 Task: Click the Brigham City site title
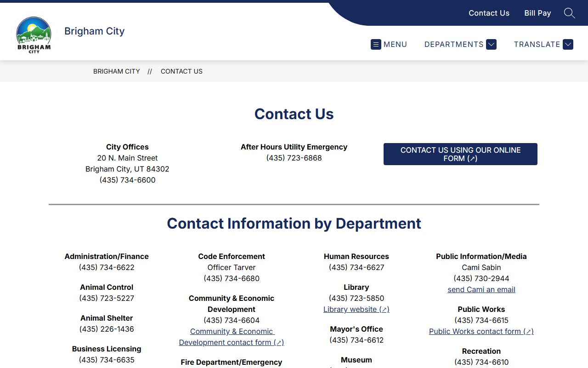[x=95, y=31]
